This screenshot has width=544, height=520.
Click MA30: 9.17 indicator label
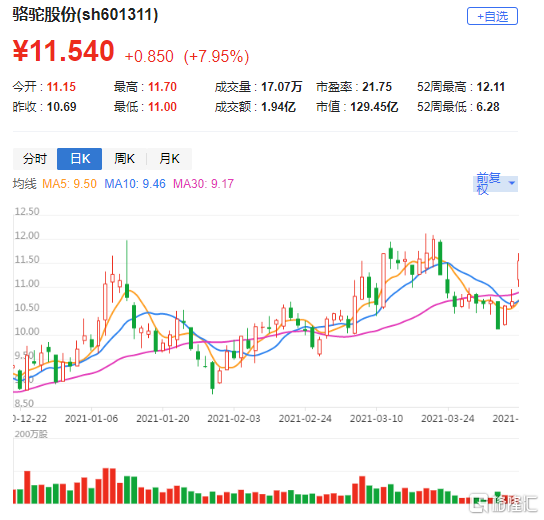pyautogui.click(x=204, y=184)
